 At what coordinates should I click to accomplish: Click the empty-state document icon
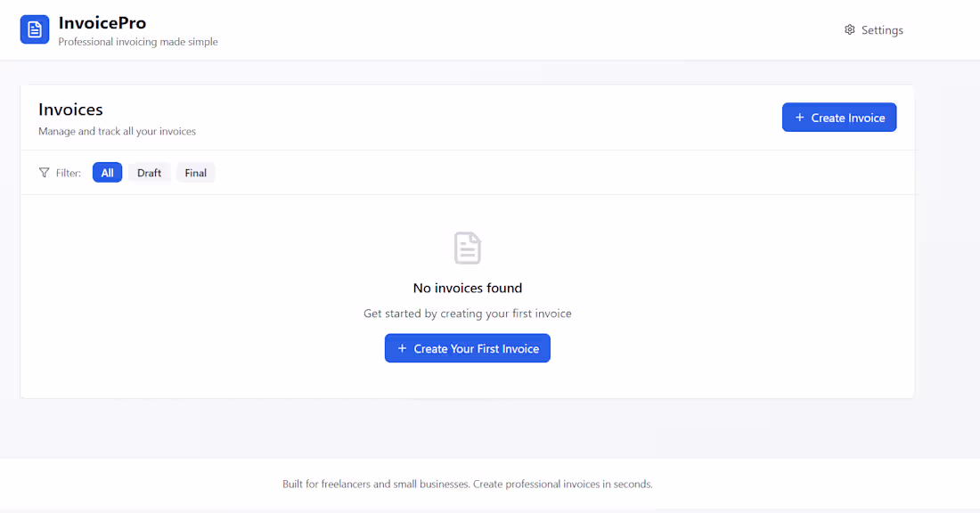point(468,248)
